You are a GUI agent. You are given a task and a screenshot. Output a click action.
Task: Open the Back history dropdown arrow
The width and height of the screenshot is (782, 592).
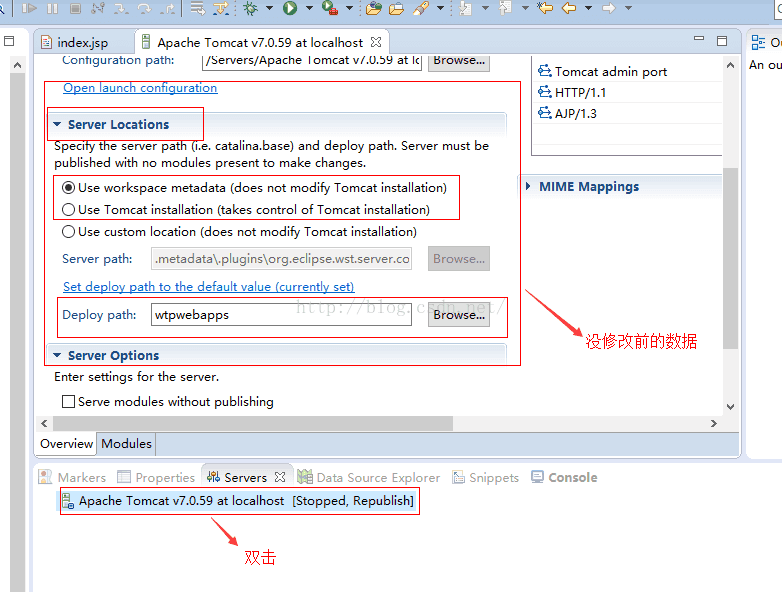coord(588,8)
